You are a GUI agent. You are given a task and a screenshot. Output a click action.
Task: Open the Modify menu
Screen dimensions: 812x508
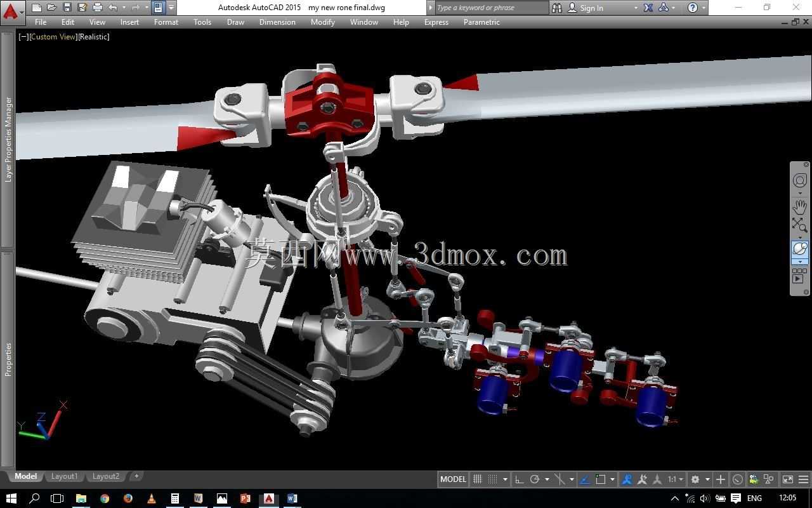[x=323, y=22]
